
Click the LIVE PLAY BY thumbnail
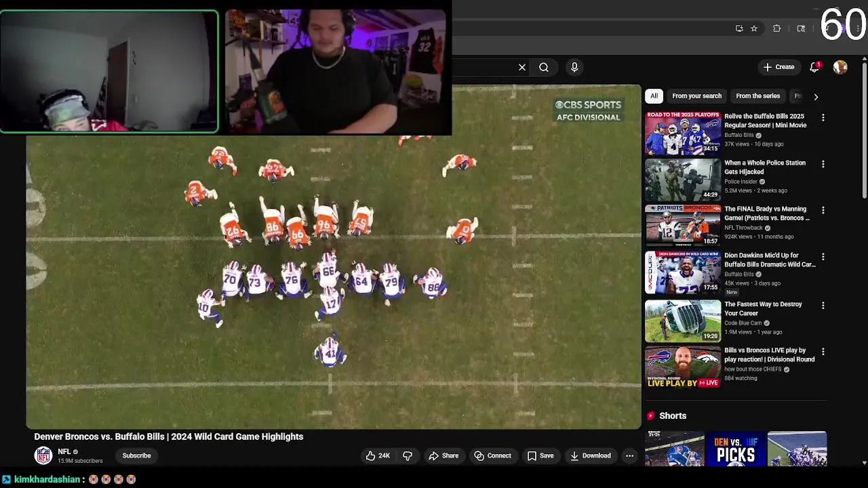pos(683,367)
